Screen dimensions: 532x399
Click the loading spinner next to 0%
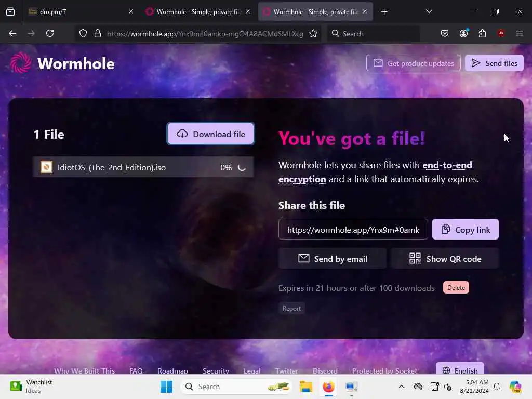pyautogui.click(x=242, y=167)
